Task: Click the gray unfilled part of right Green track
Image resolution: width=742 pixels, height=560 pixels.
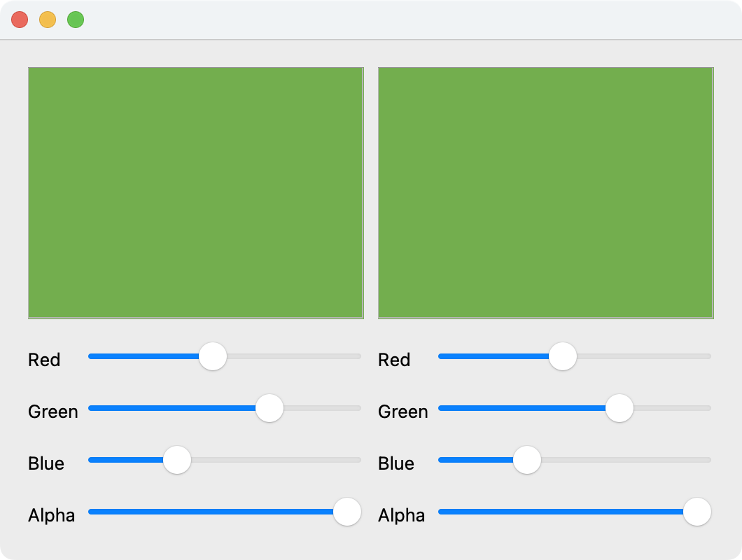Action: point(672,408)
